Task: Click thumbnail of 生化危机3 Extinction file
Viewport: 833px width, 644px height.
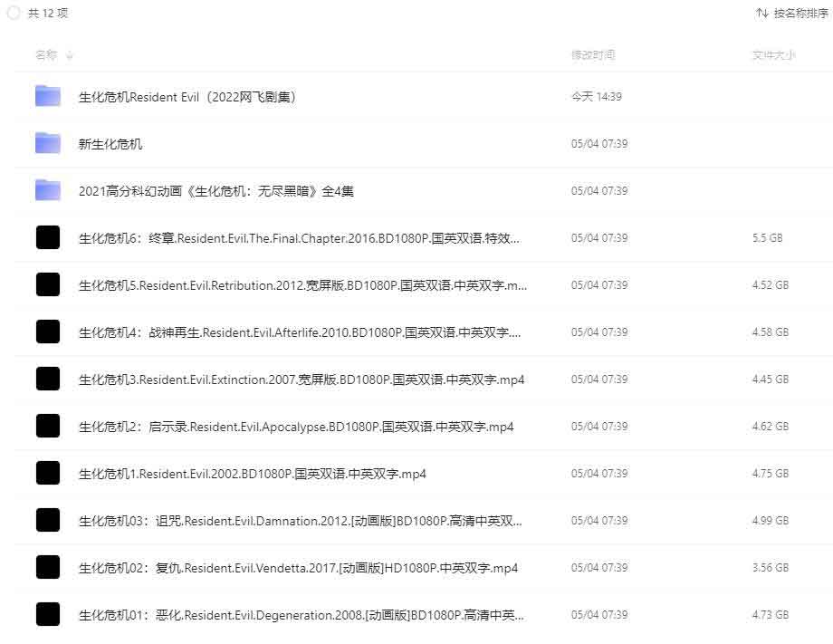Action: click(x=48, y=379)
